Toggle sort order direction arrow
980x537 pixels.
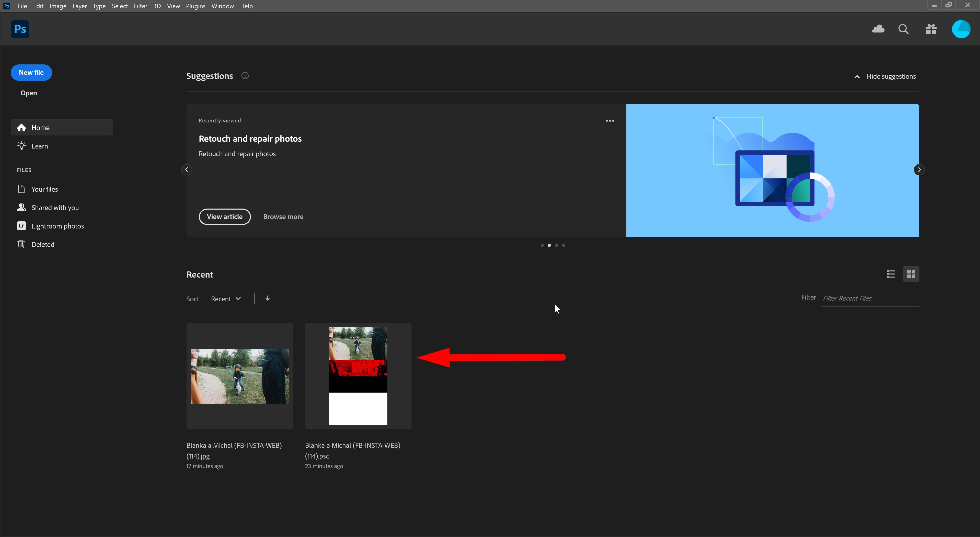tap(268, 298)
